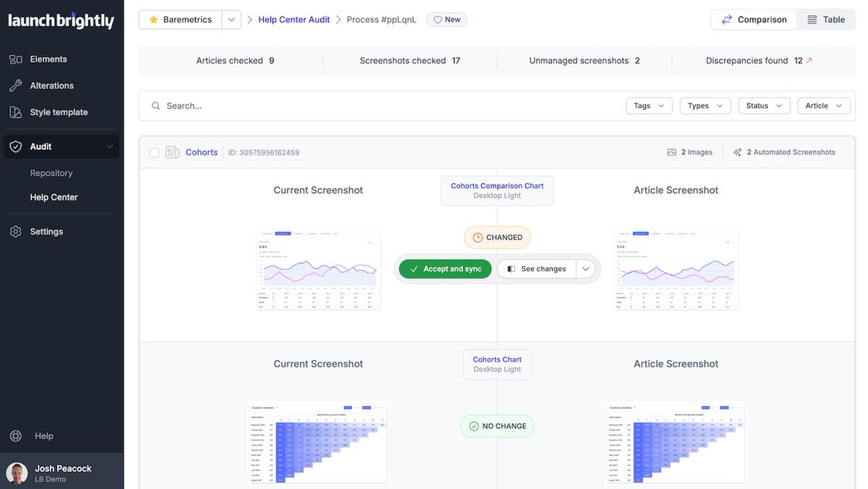Image resolution: width=868 pixels, height=489 pixels.
Task: Click the NO CHANGE status badge
Action: pyautogui.click(x=497, y=426)
